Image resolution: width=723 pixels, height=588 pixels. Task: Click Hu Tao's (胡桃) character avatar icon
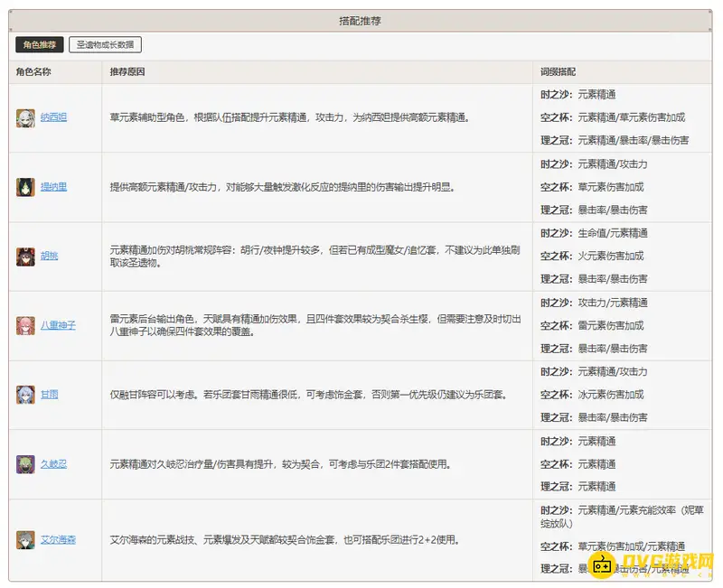[x=25, y=256]
